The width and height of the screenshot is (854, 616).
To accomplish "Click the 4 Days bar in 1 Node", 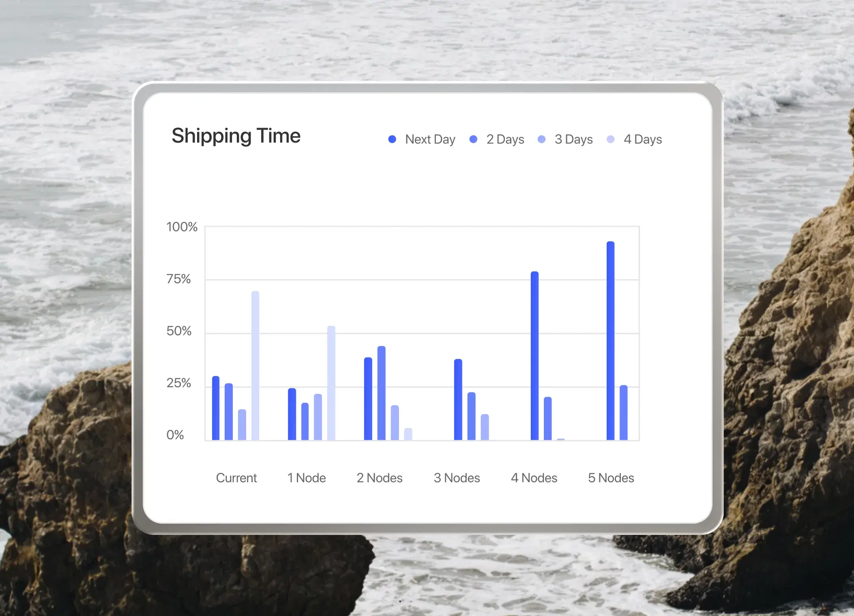I will [331, 383].
